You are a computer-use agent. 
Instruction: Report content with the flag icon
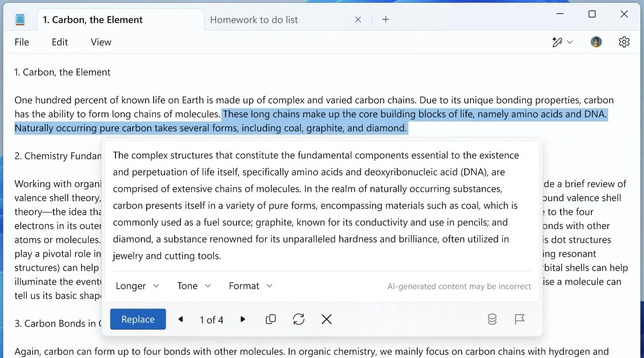coord(520,319)
